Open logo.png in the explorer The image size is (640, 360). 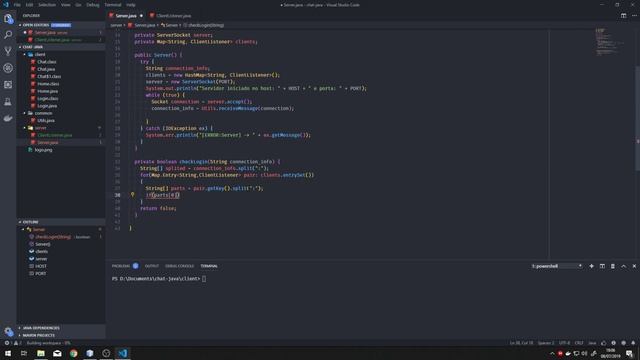tap(43, 150)
